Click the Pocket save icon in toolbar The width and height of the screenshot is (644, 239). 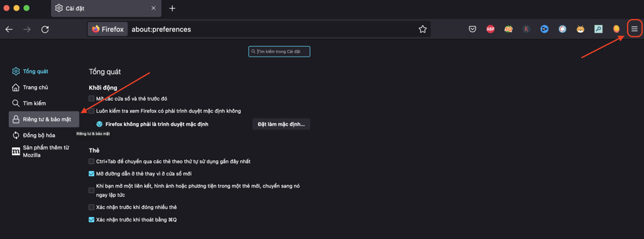pos(473,29)
